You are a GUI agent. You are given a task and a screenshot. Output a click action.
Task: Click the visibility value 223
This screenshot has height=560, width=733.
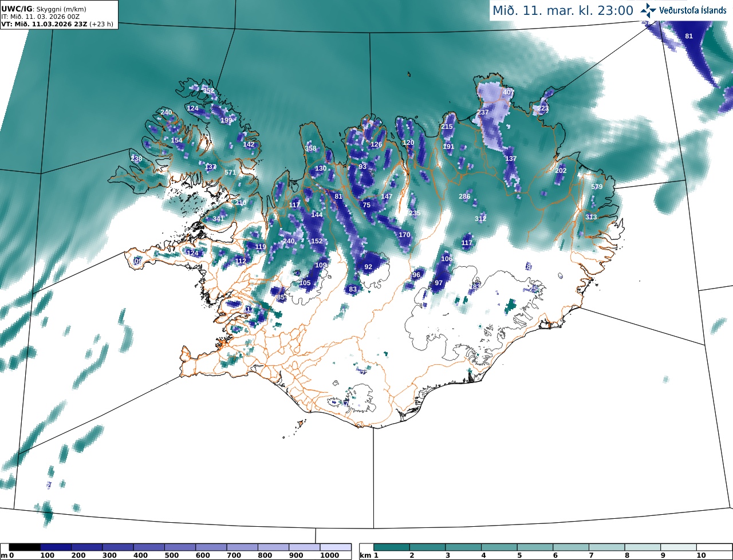click(543, 108)
